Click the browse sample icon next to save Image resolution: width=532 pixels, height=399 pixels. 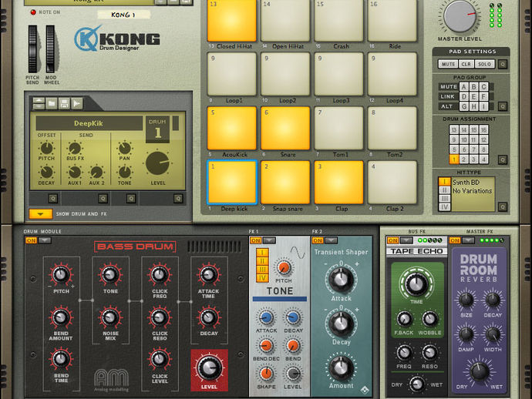(77, 103)
